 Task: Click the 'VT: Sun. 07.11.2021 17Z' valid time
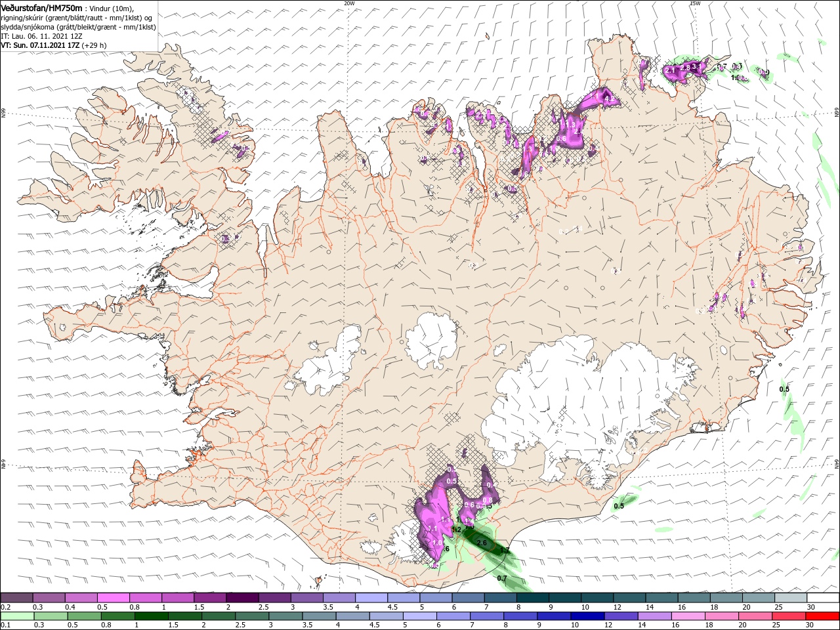click(x=40, y=45)
